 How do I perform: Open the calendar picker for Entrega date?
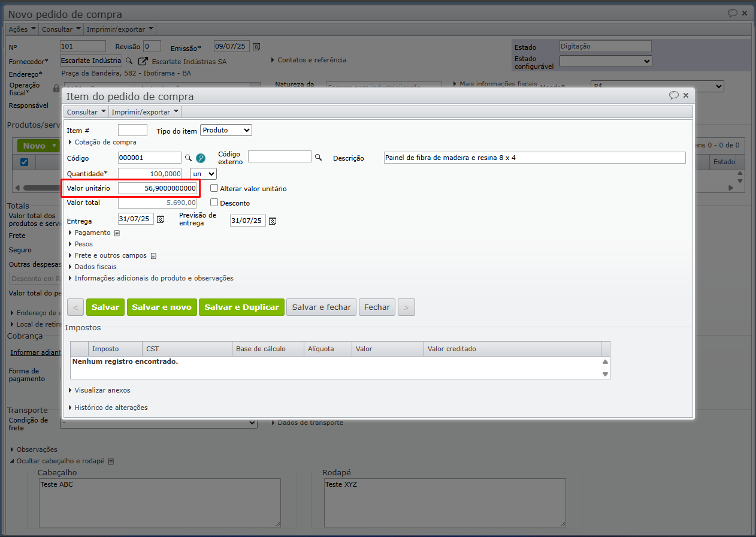(161, 220)
